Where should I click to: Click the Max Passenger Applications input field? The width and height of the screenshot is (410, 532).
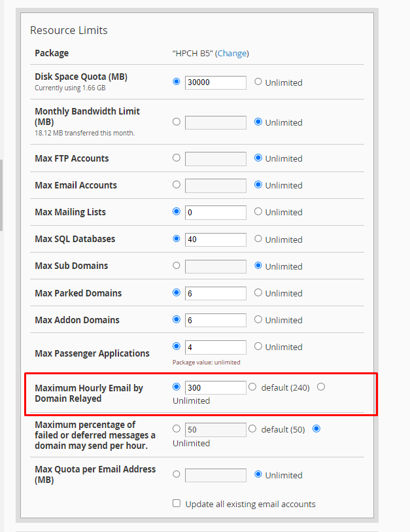click(216, 347)
